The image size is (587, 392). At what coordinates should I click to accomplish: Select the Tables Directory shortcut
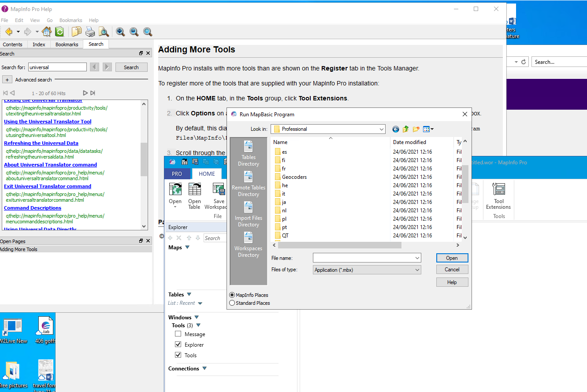(x=249, y=154)
